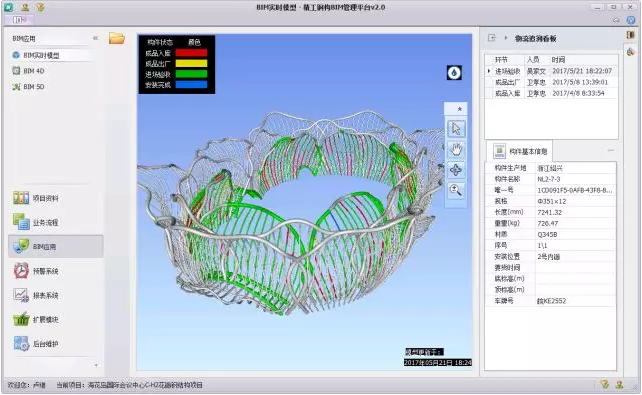Screen dimensions: 642x395
Task: Click the user icon in the title bar
Action: (x=25, y=7)
